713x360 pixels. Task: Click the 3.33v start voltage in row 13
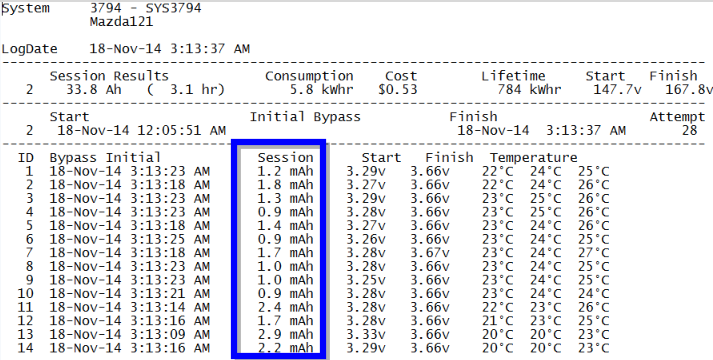(x=366, y=335)
